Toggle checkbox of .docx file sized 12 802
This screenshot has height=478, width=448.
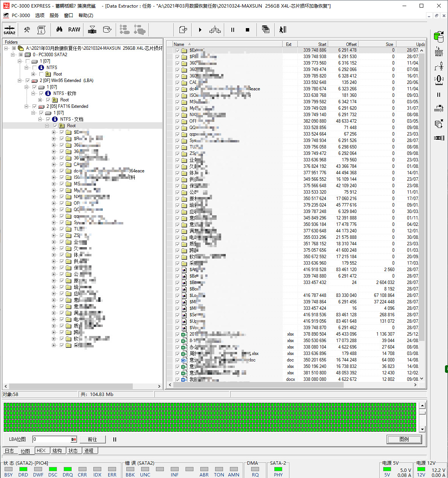click(177, 380)
